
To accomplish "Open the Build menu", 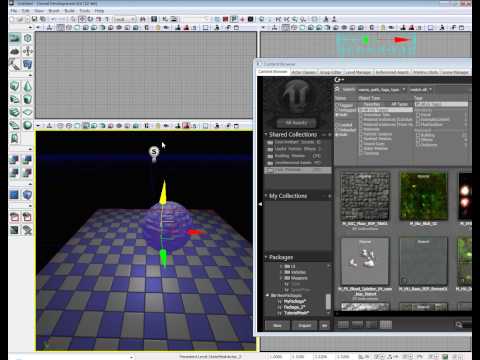I will (x=70, y=11).
